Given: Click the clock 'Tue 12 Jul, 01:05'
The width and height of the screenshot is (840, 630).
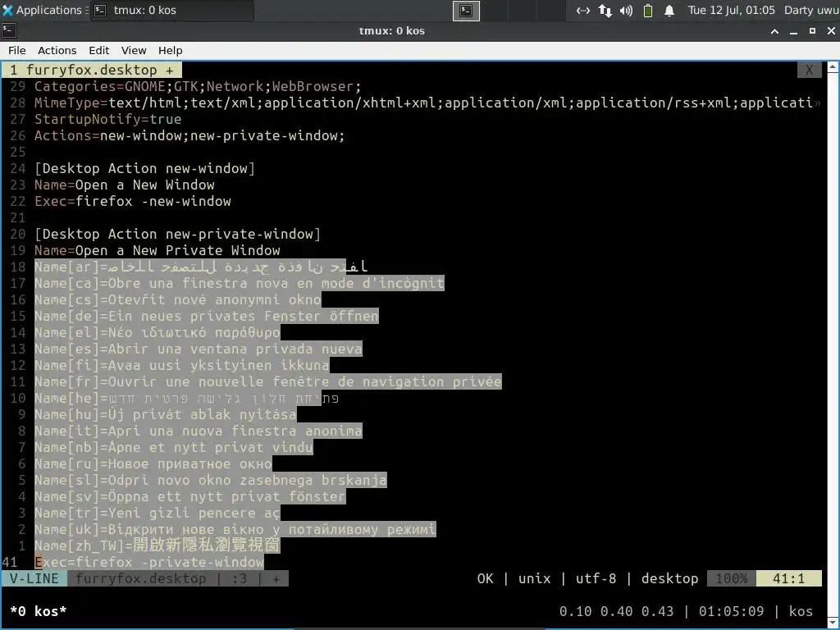Looking at the screenshot, I should pyautogui.click(x=731, y=10).
